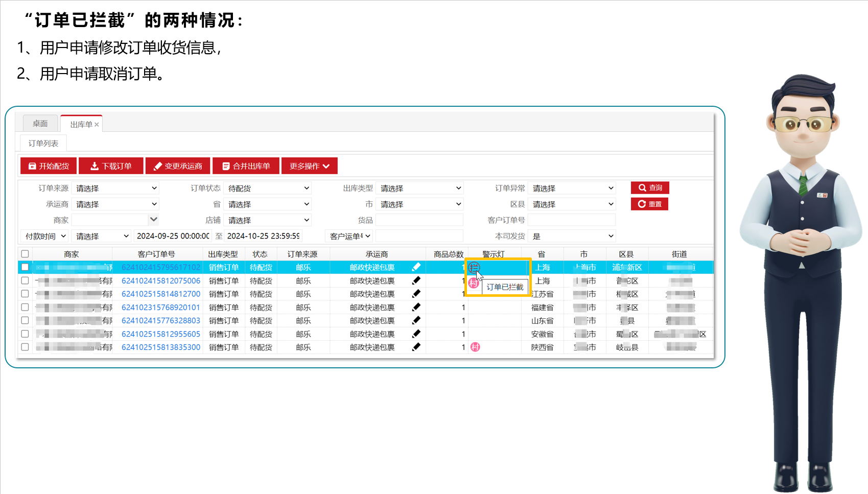Screen dimensions: 868x494
Task: Check the row for order 624102515812955605
Action: 25,334
